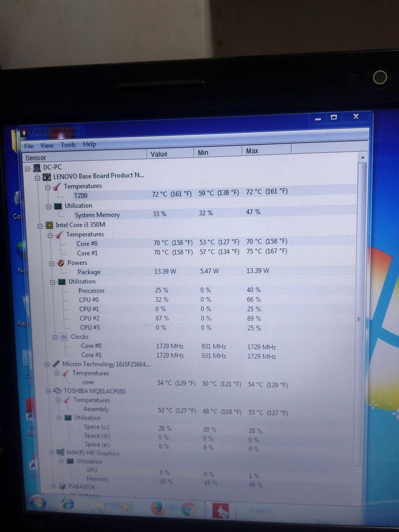Click the CPU Temperatures thermometer icon
The image size is (399, 532).
pos(59,235)
